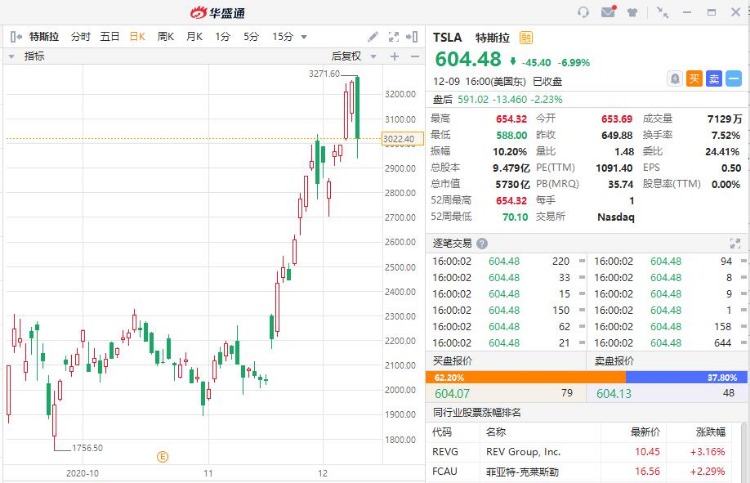This screenshot has width=750, height=483.
Task: Remove TSLA from watchlist minus button
Action: [733, 78]
